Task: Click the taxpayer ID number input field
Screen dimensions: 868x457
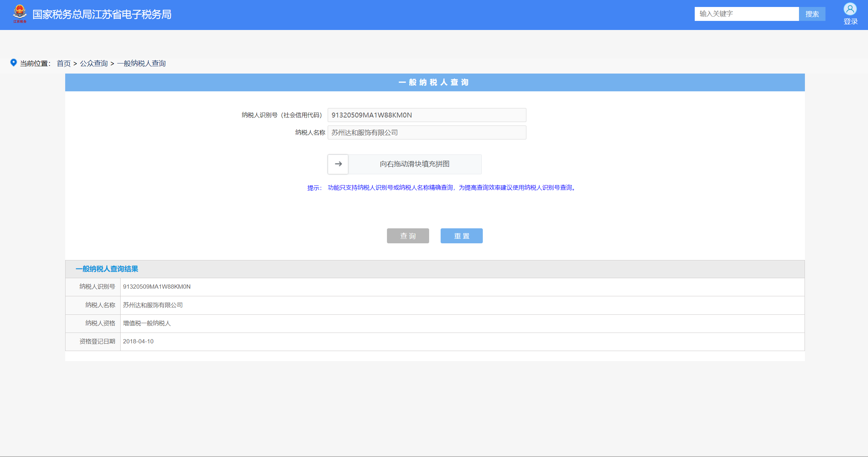Action: tap(426, 115)
